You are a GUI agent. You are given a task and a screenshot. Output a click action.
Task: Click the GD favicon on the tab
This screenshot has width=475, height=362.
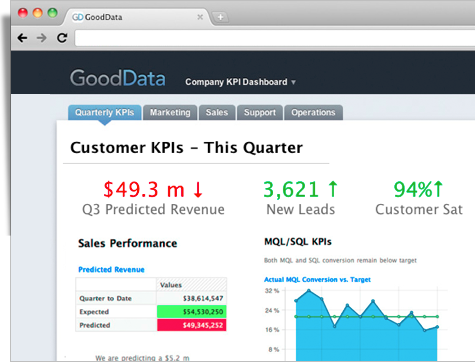point(77,17)
